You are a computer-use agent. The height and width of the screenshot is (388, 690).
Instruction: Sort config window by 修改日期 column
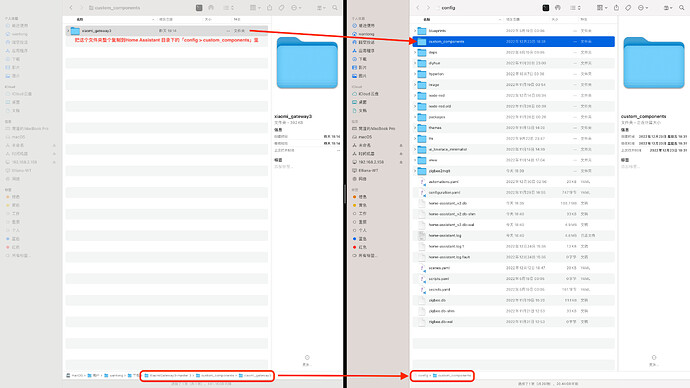coord(513,19)
